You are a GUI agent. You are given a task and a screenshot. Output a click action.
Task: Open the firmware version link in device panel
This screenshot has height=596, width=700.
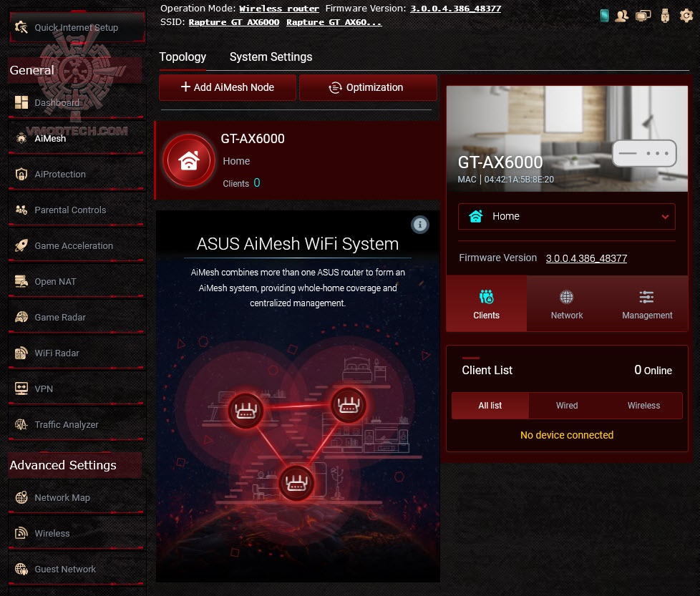(586, 258)
